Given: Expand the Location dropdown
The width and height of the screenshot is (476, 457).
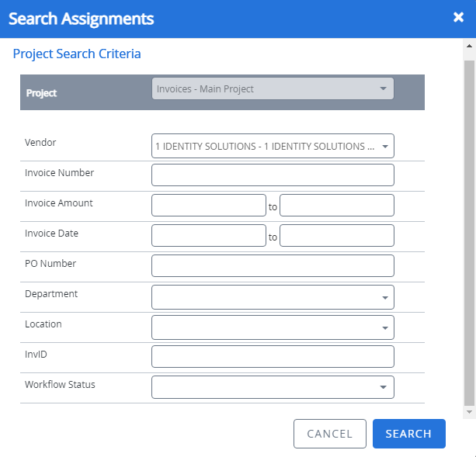Looking at the screenshot, I should (273, 327).
